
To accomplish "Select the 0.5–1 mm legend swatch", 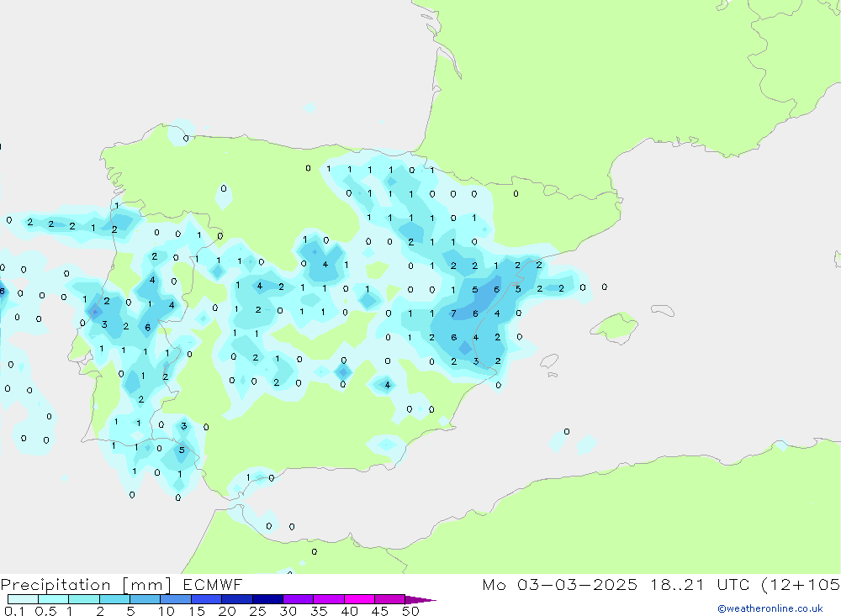I will pyautogui.click(x=53, y=599).
